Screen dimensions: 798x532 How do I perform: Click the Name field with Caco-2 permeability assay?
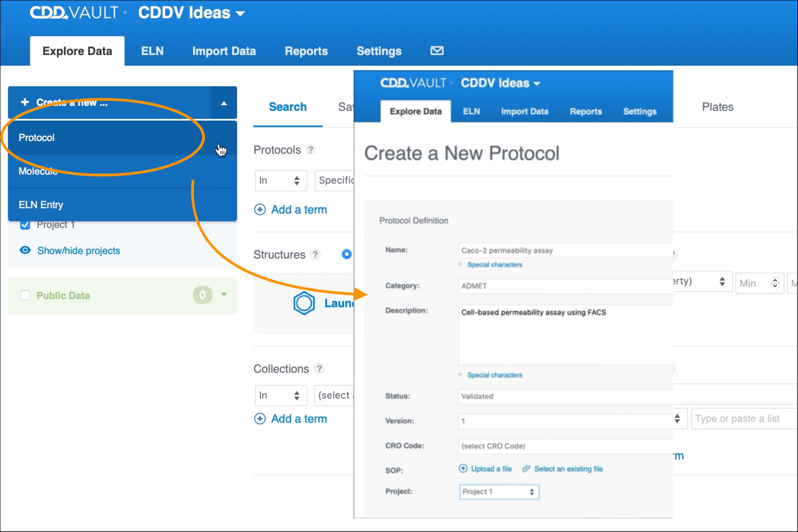click(566, 250)
